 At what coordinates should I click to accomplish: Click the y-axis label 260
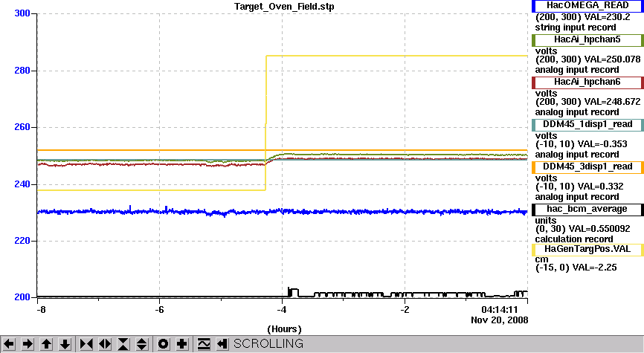coord(22,127)
